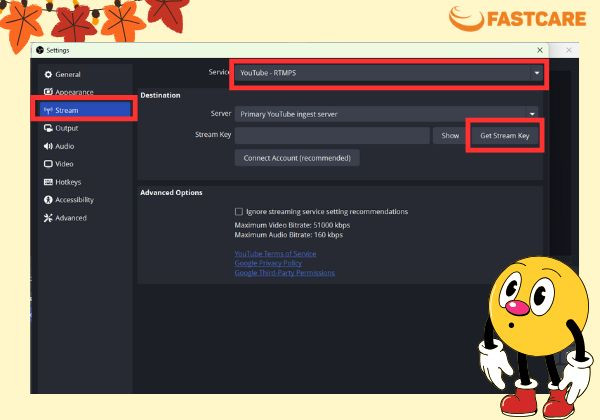600x420 pixels.
Task: Open the Audio settings tab
Action: point(85,146)
